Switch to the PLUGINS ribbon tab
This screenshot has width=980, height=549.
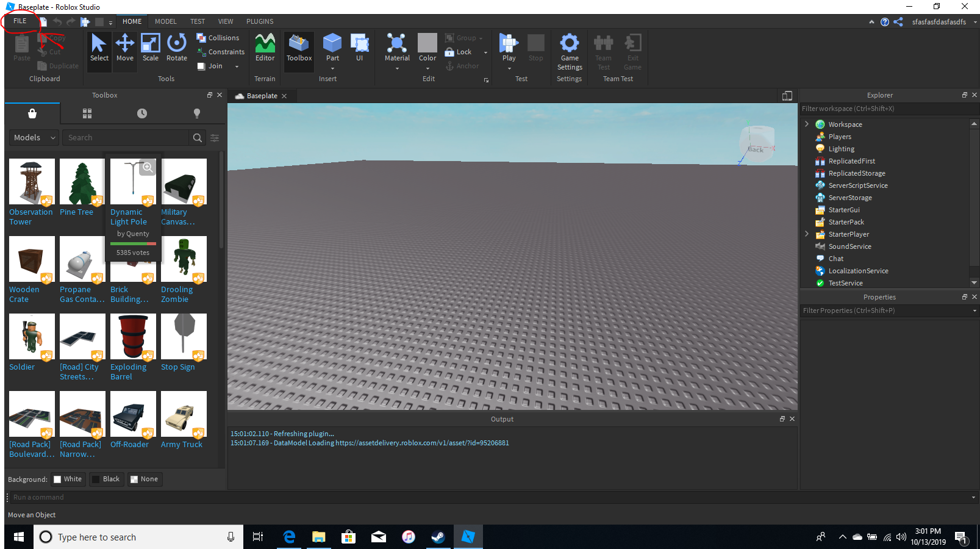coord(260,21)
